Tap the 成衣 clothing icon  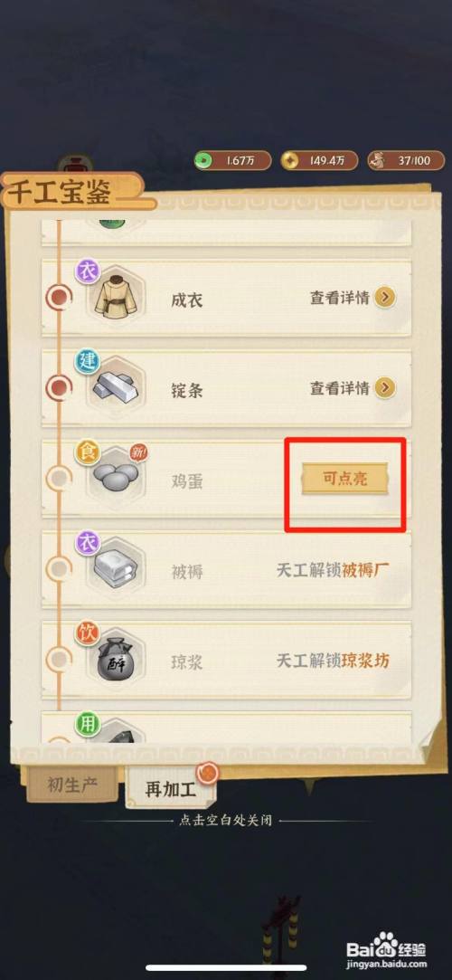click(x=114, y=298)
